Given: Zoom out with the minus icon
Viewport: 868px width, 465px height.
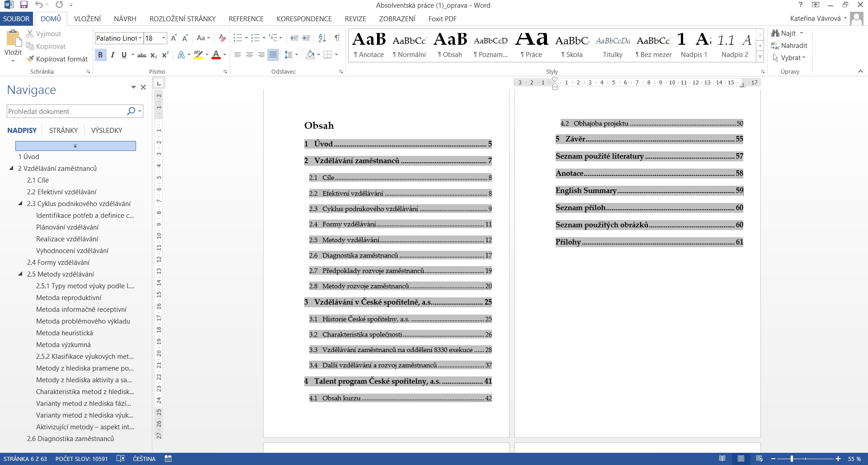Looking at the screenshot, I should [x=774, y=459].
